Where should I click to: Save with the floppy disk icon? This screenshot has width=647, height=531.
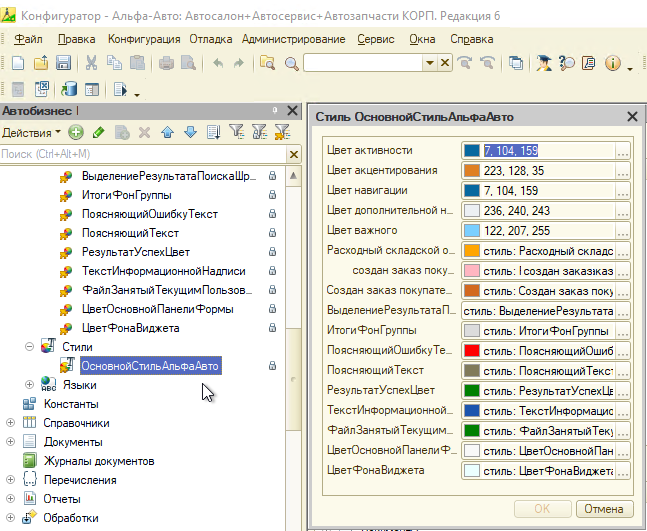pos(63,63)
